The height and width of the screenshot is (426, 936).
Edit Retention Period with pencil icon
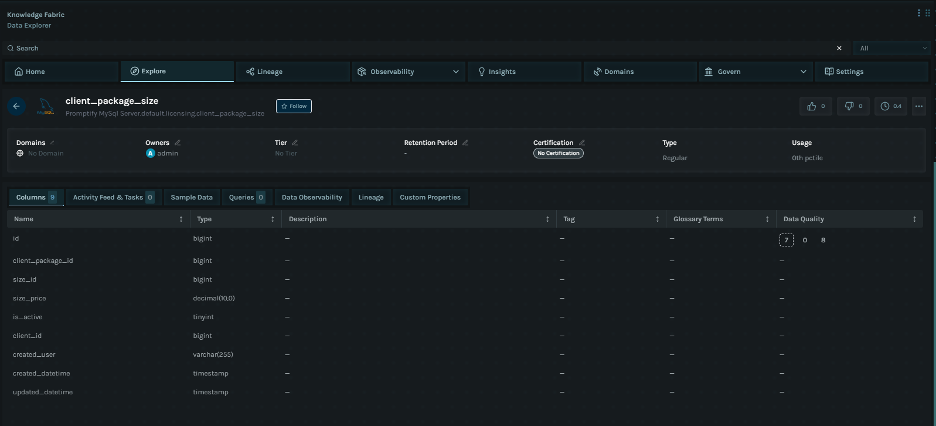tap(465, 143)
